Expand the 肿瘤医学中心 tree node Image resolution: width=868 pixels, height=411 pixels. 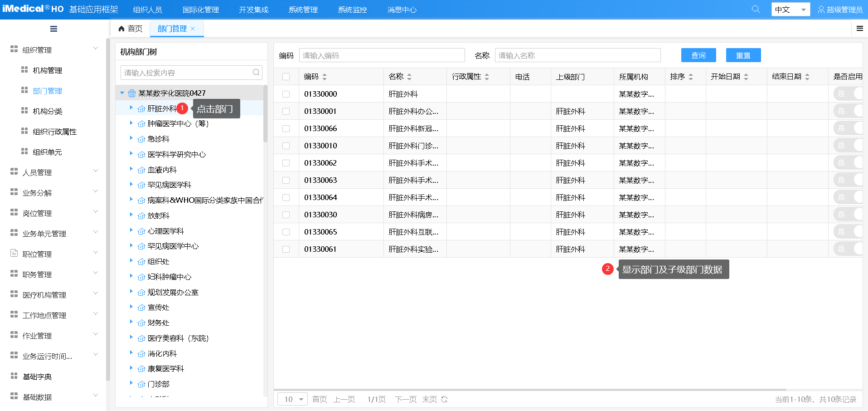point(131,123)
